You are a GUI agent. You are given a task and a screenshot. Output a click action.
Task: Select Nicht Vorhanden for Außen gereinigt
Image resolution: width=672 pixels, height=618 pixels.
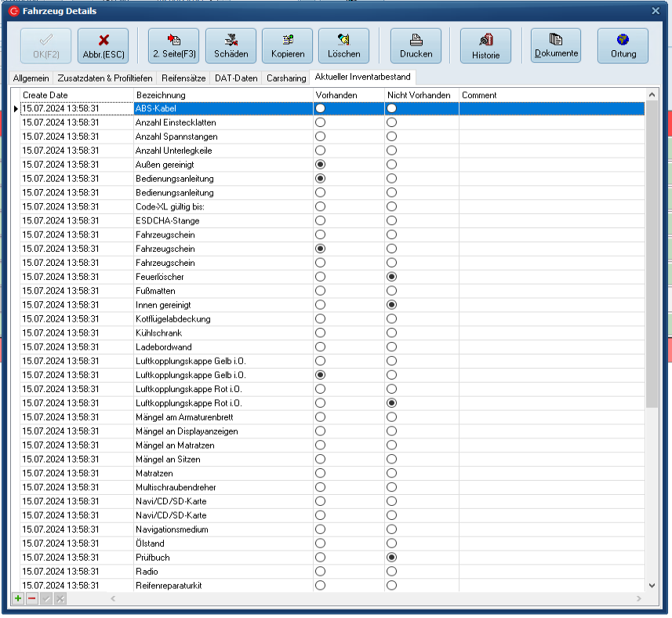click(x=391, y=165)
